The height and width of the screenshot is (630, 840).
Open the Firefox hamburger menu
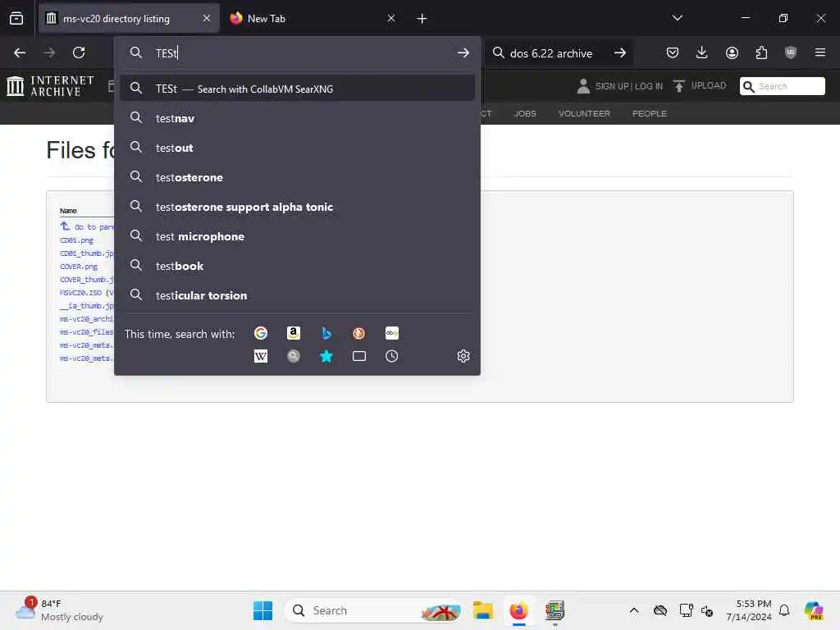pos(820,52)
